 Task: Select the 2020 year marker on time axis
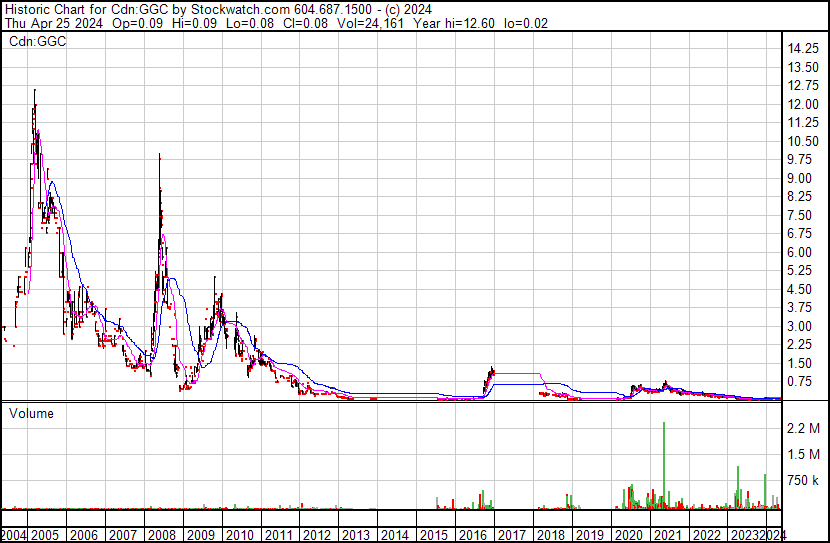[x=628, y=535]
